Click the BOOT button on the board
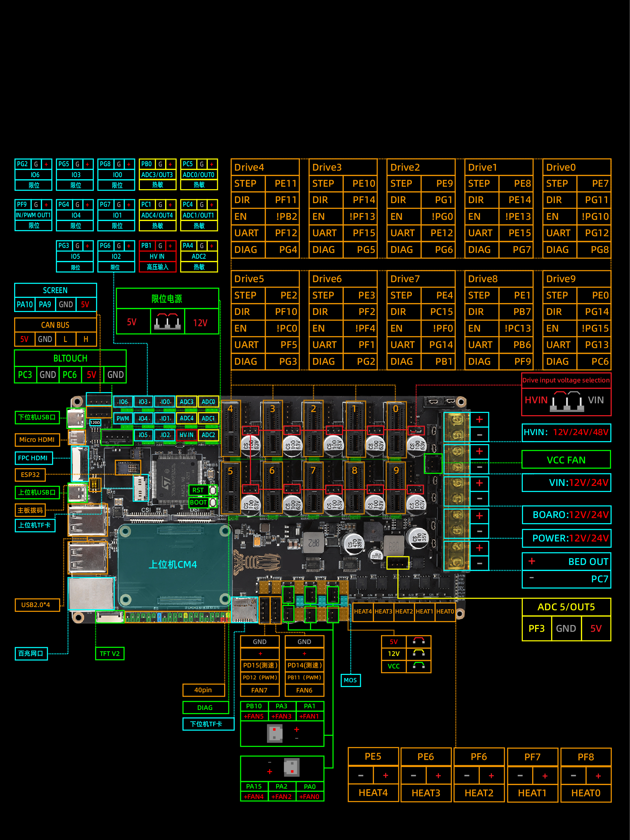The height and width of the screenshot is (840, 630). point(213,502)
